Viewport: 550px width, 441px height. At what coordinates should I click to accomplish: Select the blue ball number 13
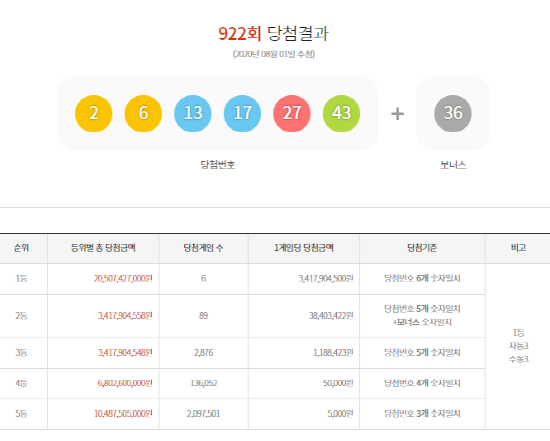(x=193, y=113)
